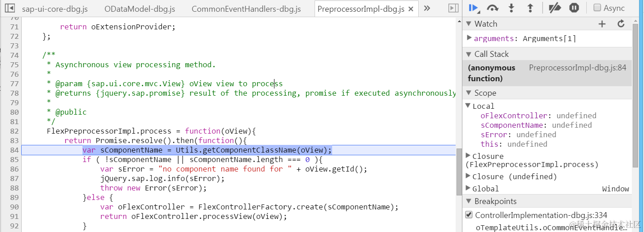This screenshot has height=232, width=644.
Task: Set breakpoint on line number 90
Action: click(x=14, y=207)
